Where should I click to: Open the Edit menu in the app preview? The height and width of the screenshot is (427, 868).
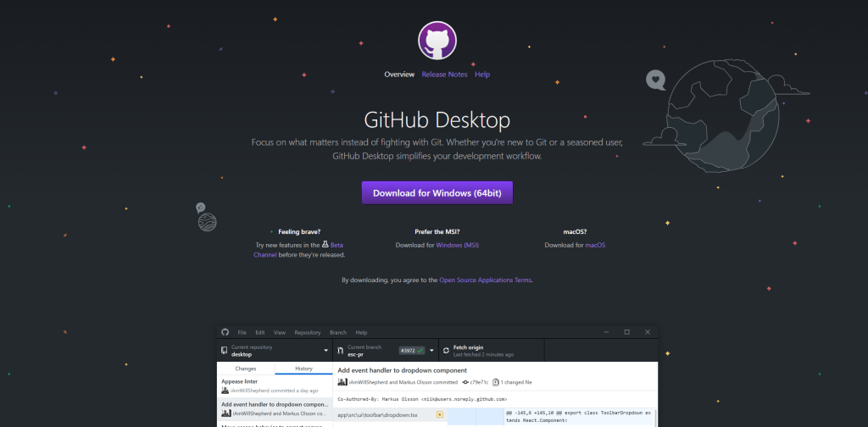click(x=260, y=332)
